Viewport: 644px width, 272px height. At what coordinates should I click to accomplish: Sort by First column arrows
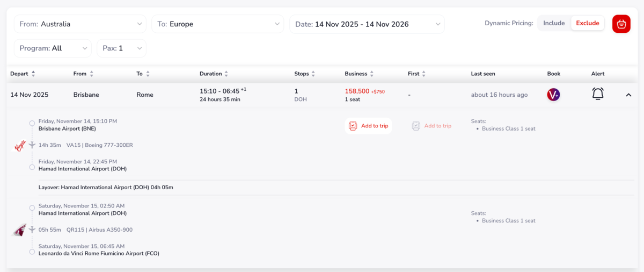(x=423, y=74)
